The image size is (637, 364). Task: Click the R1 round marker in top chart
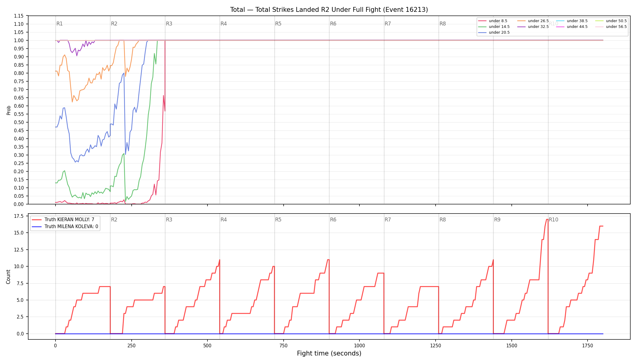pos(59,24)
